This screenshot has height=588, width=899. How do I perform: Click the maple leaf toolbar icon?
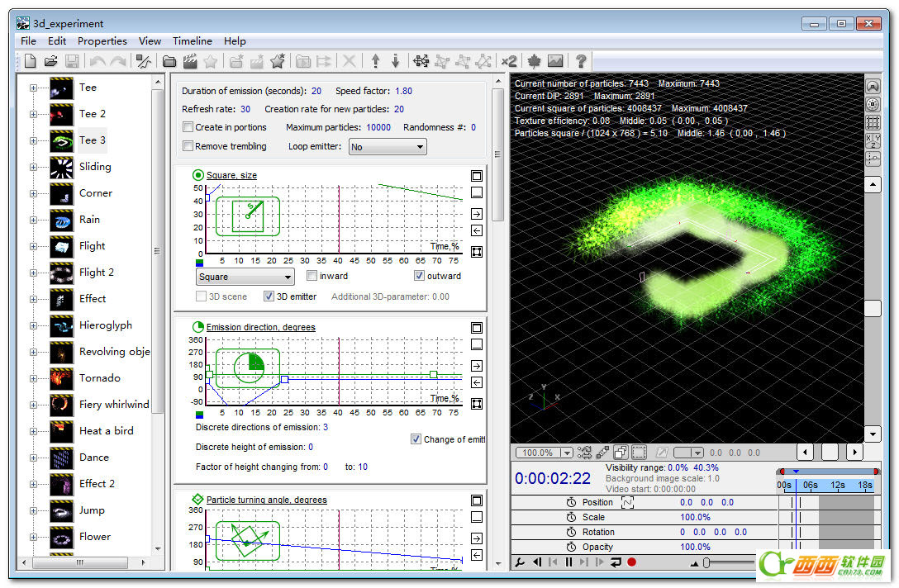[x=534, y=61]
